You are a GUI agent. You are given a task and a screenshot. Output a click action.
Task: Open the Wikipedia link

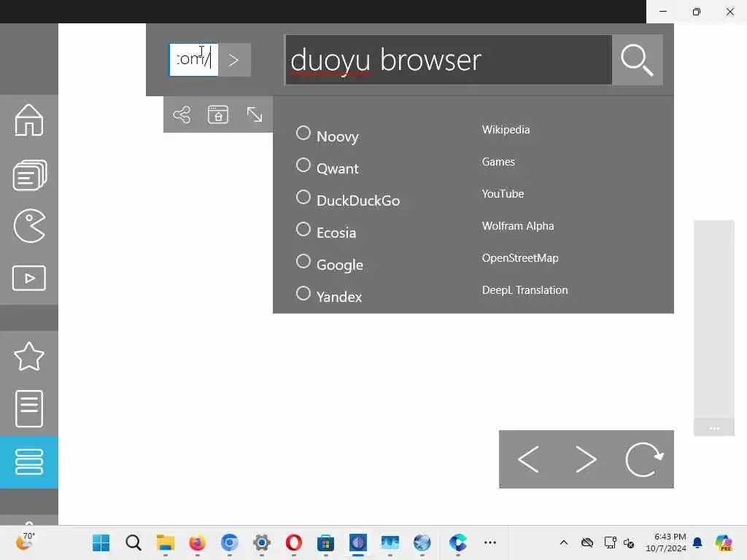(x=506, y=130)
